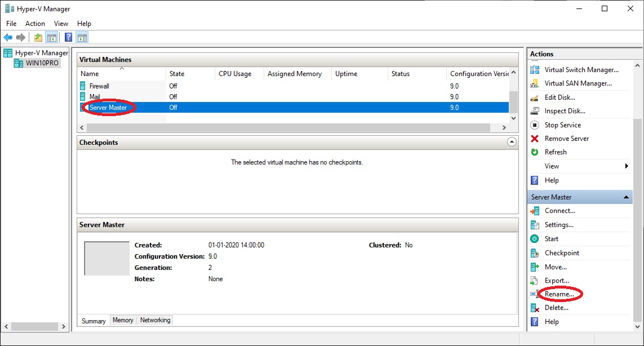Collapse the Checkpoints panel chevron

[x=512, y=142]
